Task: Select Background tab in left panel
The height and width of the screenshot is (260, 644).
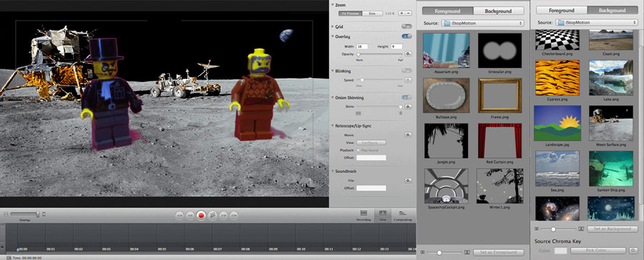Action: tap(498, 11)
